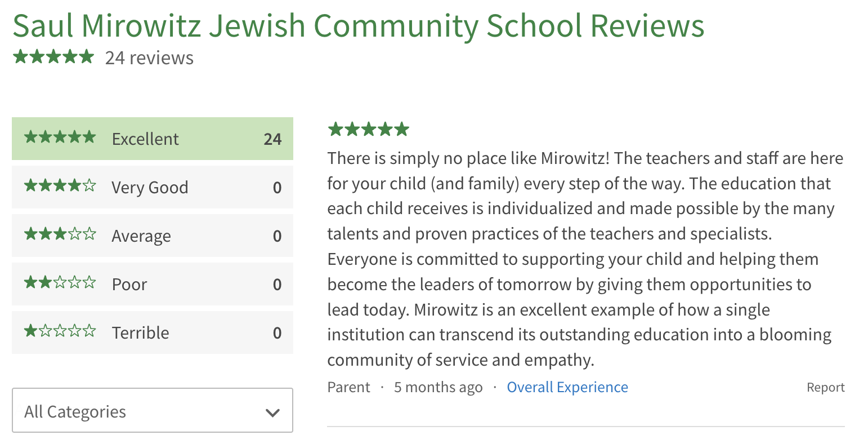Image resolution: width=868 pixels, height=435 pixels.
Task: Select the Terrible rating filter row
Action: 153,332
